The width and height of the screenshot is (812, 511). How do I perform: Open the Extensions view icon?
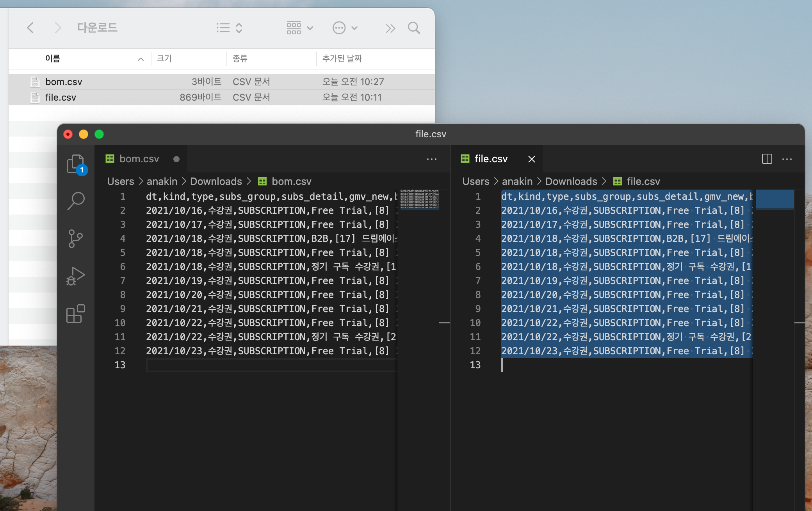pos(76,314)
